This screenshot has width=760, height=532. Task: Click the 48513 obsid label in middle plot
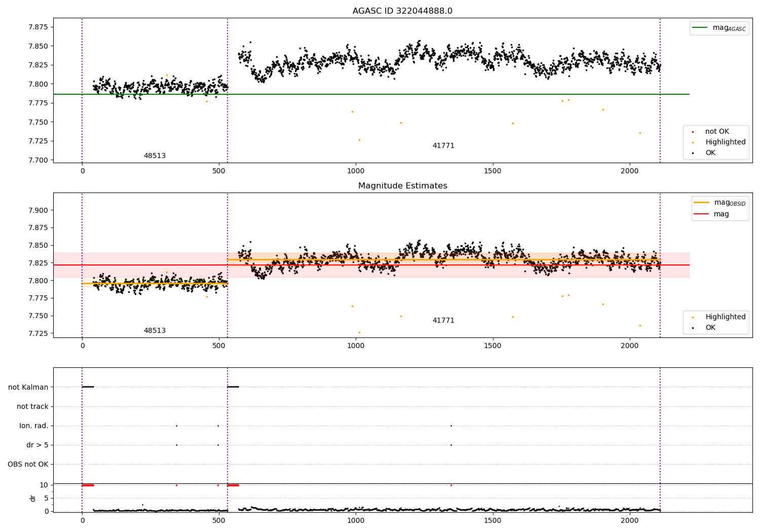pos(155,331)
